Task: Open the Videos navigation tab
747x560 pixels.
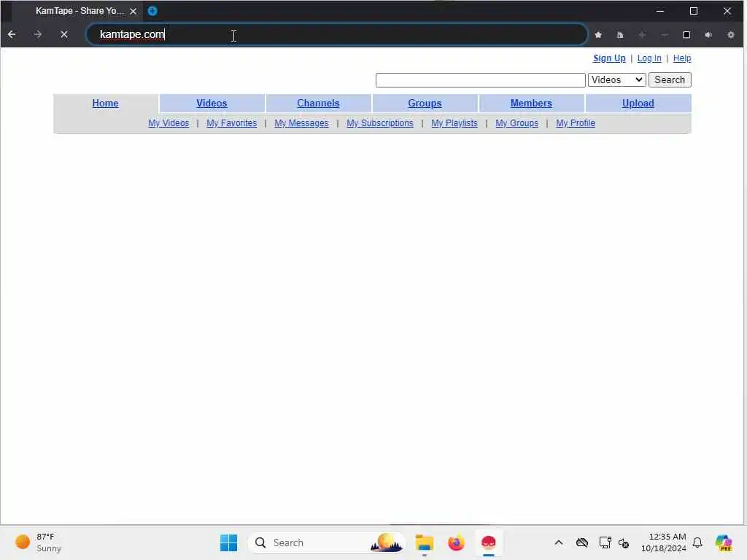Action: [212, 104]
